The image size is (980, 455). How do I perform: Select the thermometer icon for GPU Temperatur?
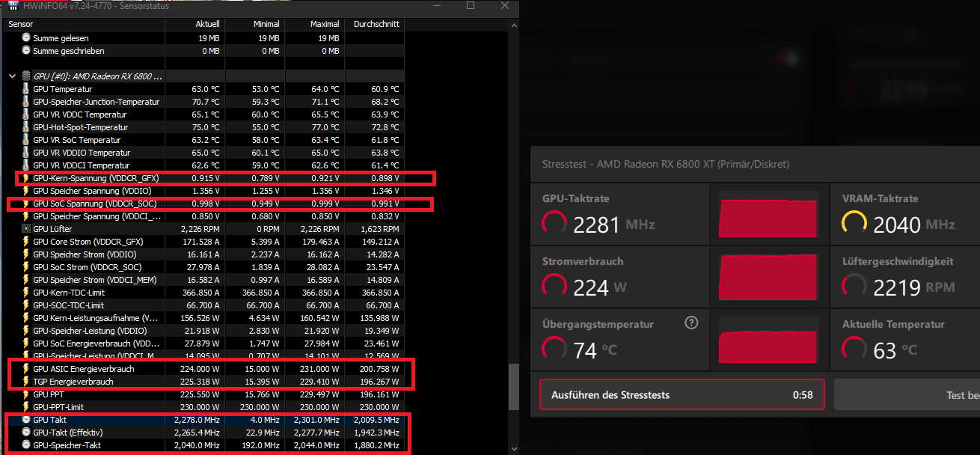pos(27,89)
